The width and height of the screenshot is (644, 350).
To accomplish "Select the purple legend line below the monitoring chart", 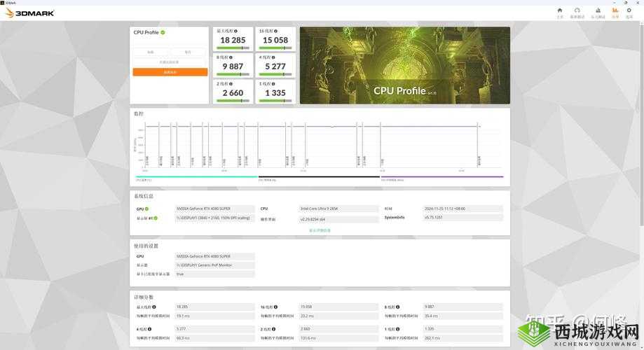I will [441, 176].
